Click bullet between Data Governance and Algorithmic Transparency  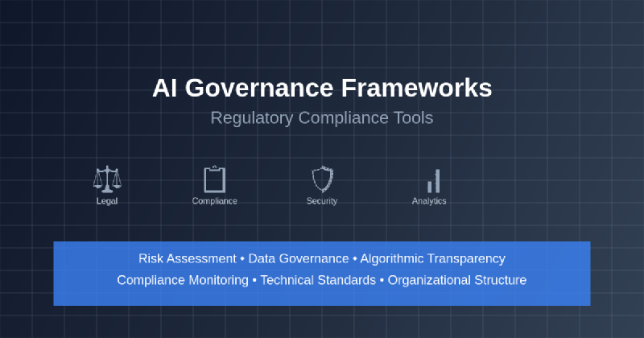click(354, 259)
